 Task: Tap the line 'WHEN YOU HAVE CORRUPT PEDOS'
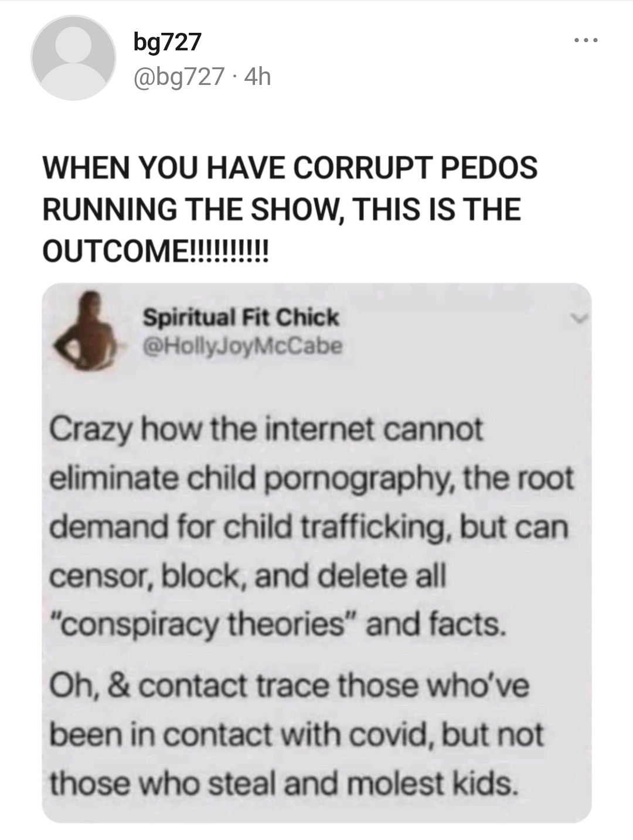[x=290, y=167]
